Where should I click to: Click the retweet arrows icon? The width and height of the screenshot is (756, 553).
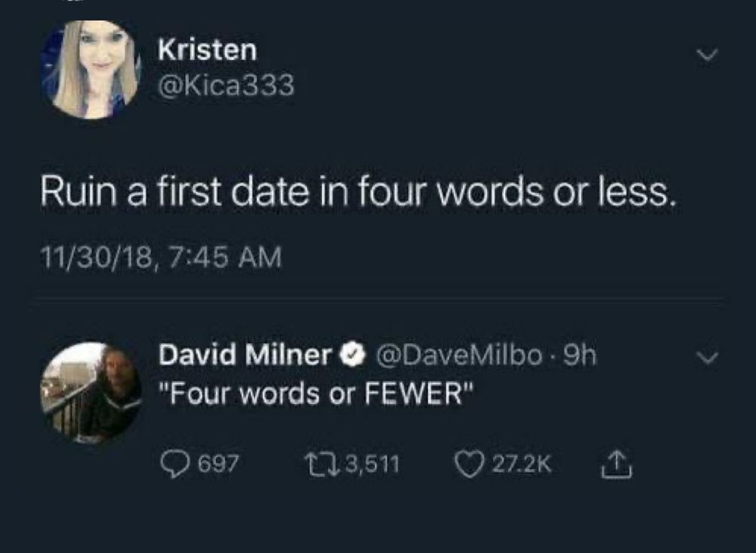point(323,464)
